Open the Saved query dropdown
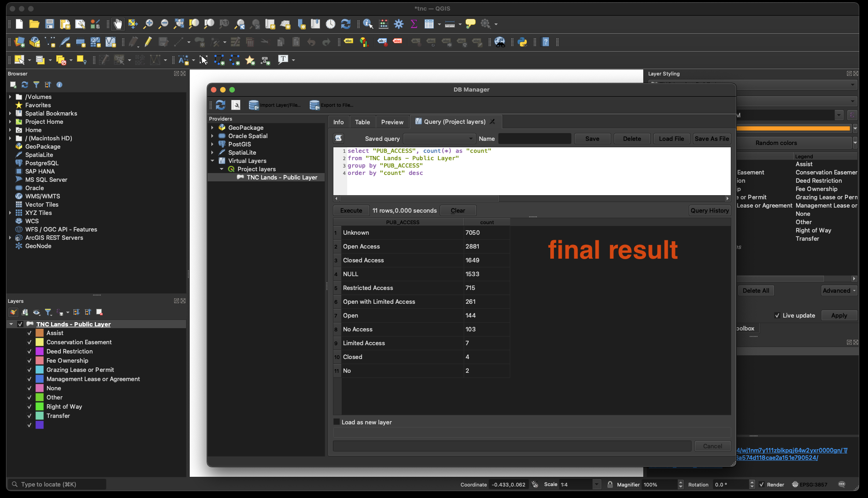 click(x=439, y=139)
